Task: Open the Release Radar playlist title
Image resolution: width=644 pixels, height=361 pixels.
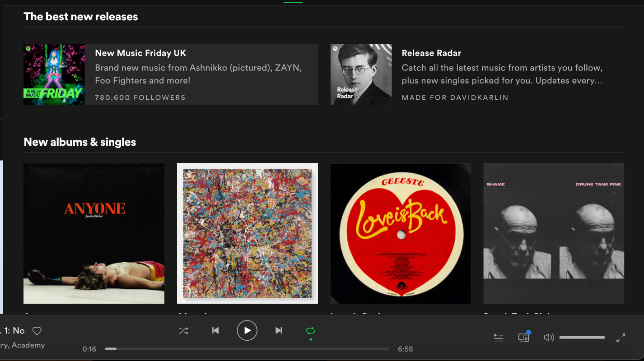Action: [431, 53]
